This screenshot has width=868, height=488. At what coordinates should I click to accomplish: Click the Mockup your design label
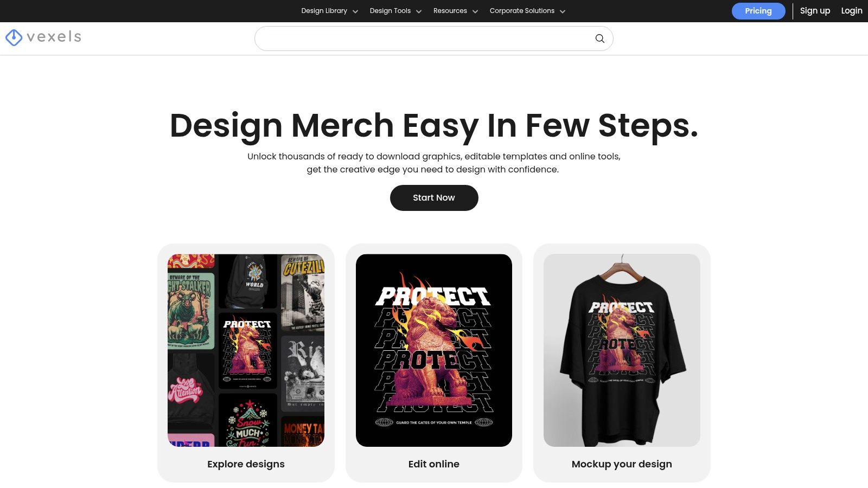622,464
